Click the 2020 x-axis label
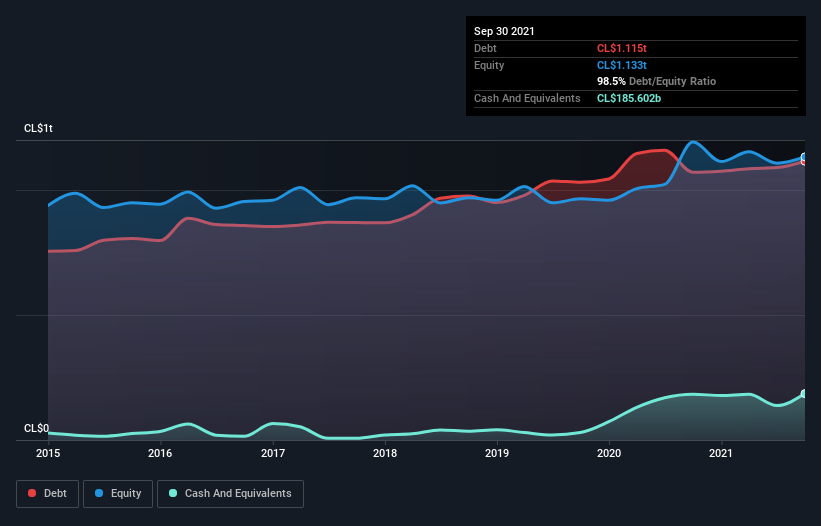 coord(609,453)
